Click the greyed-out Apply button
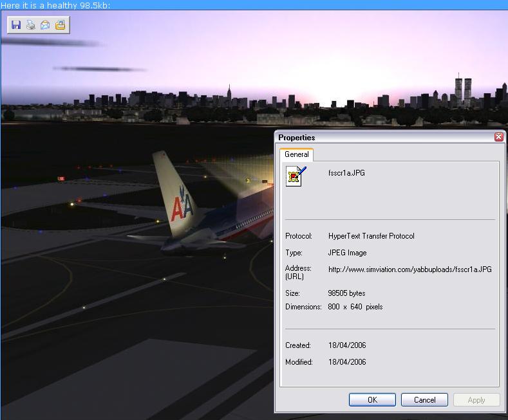The height and width of the screenshot is (420, 508). 476,399
